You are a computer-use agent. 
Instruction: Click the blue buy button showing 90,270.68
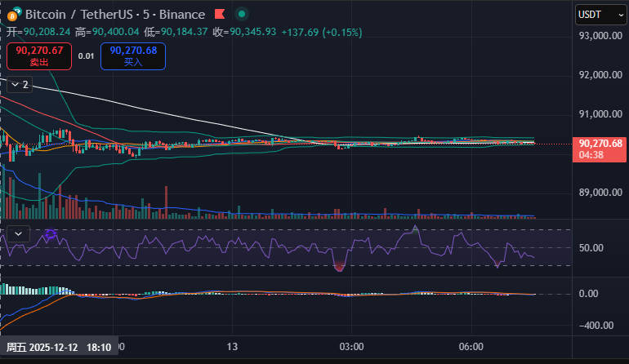(133, 55)
